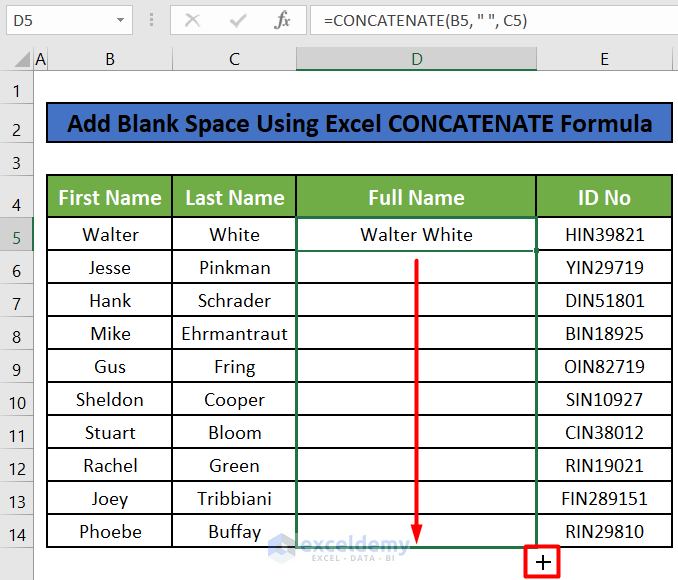Click the cell with first name 'Walter'
This screenshot has width=678, height=580.
(110, 234)
